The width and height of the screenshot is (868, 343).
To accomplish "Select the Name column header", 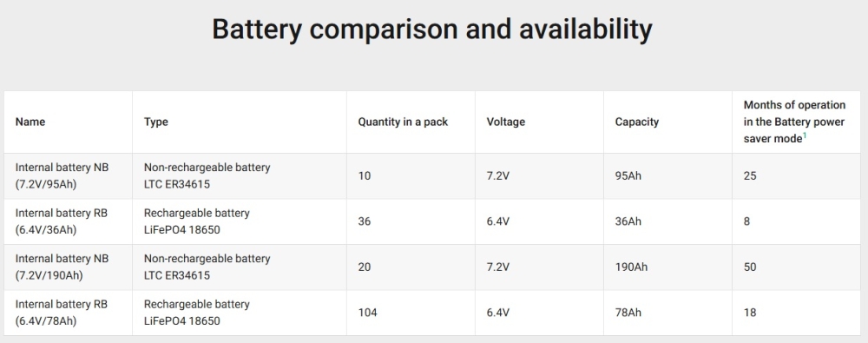I will [30, 122].
